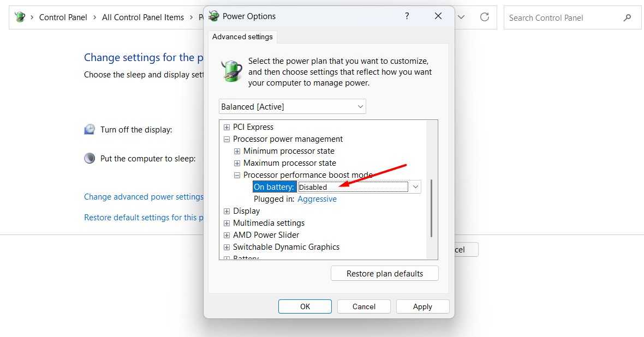Screen dimensions: 644x337
Task: Click the Restore plan defaults button
Action: 384,273
